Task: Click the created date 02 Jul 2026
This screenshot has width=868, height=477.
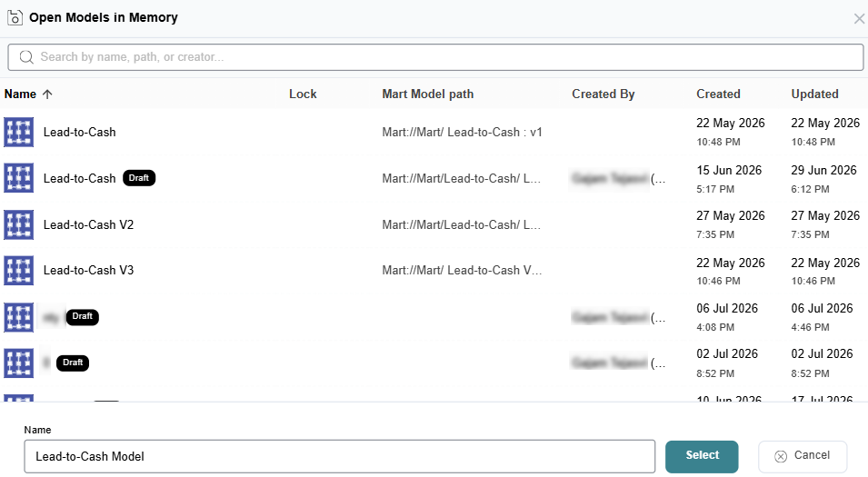Action: [727, 353]
